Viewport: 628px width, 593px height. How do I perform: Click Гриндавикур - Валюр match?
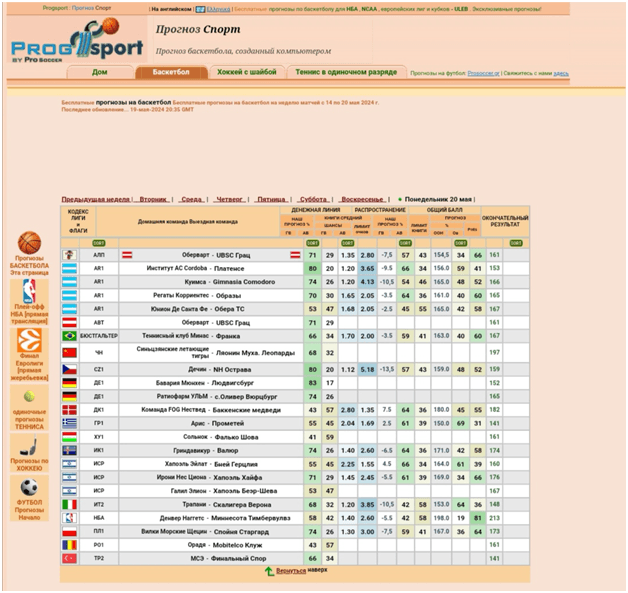[205, 450]
